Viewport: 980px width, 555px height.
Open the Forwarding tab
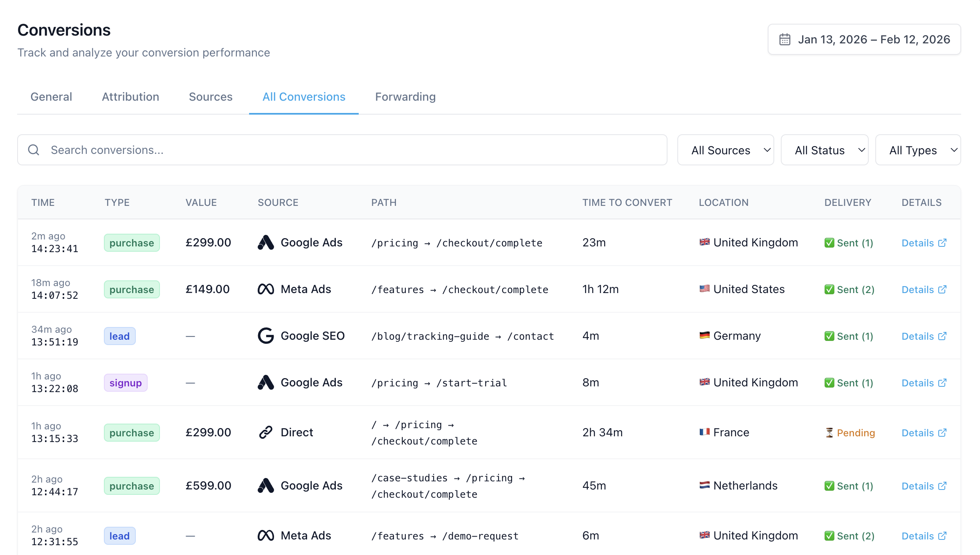(x=405, y=97)
